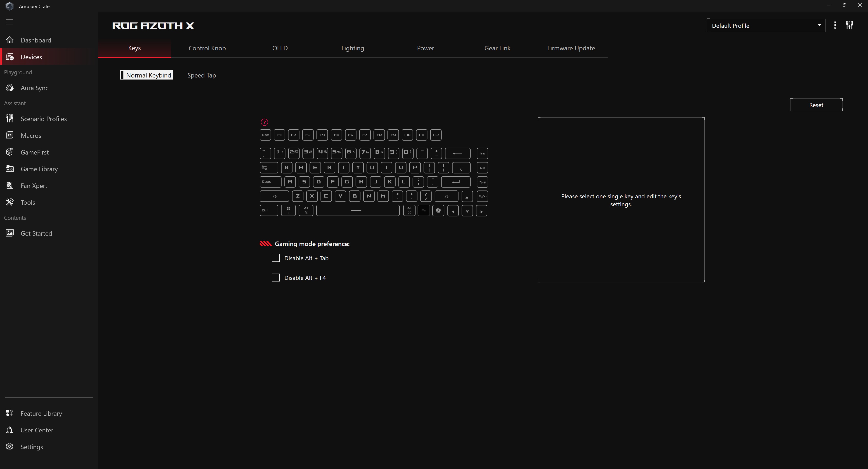
Task: Restore the Armoury Crate window
Action: (x=844, y=5)
